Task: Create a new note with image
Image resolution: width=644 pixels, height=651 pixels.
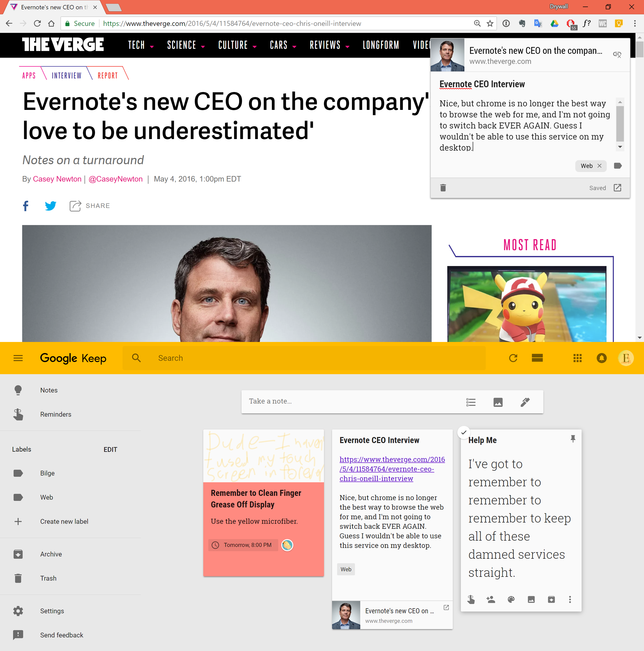Action: click(498, 402)
